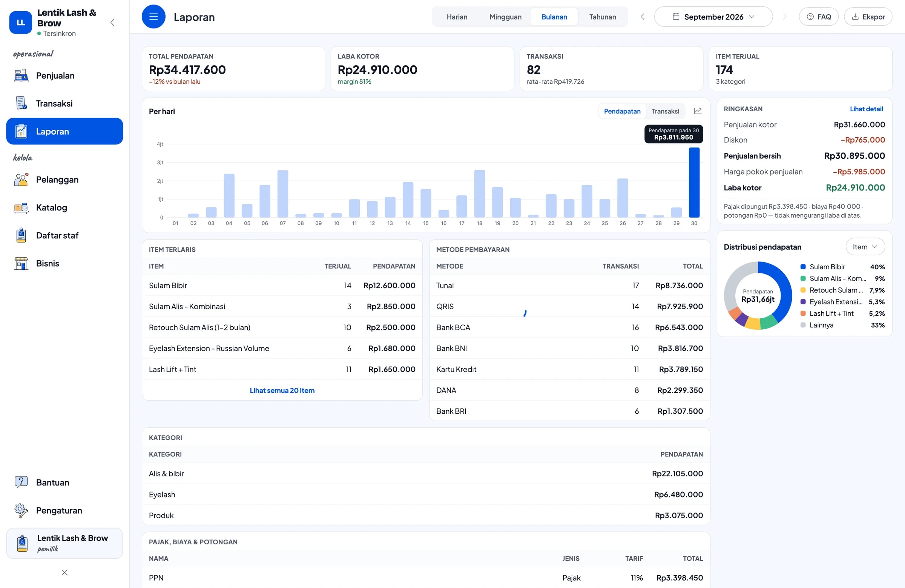905x588 pixels.
Task: Click the day 30 bar in the chart
Action: click(x=694, y=183)
